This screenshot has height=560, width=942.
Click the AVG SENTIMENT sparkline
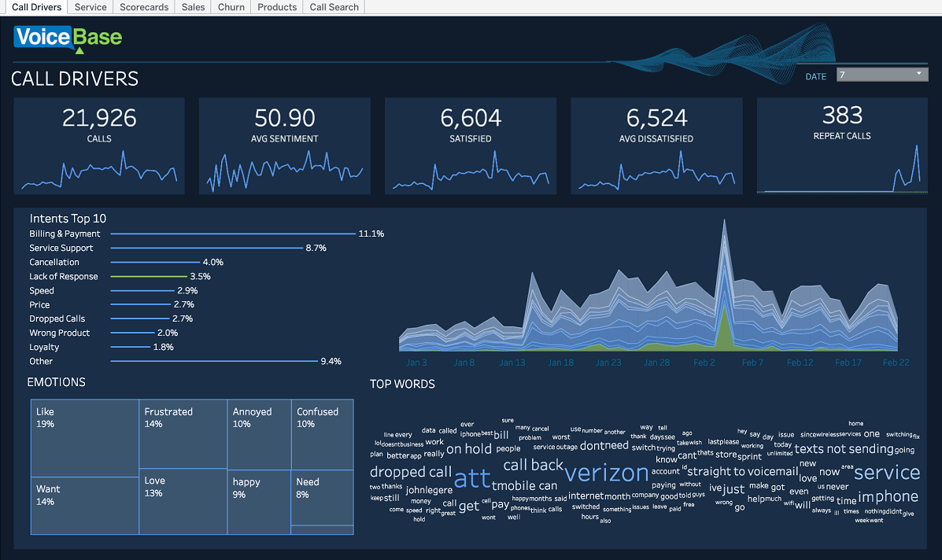point(285,169)
